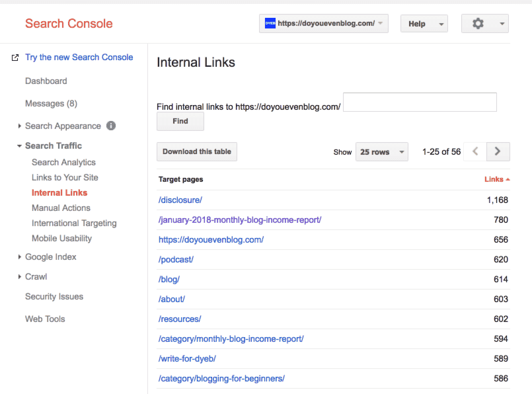532x394 pixels.
Task: Click the 780 links count
Action: tap(501, 220)
